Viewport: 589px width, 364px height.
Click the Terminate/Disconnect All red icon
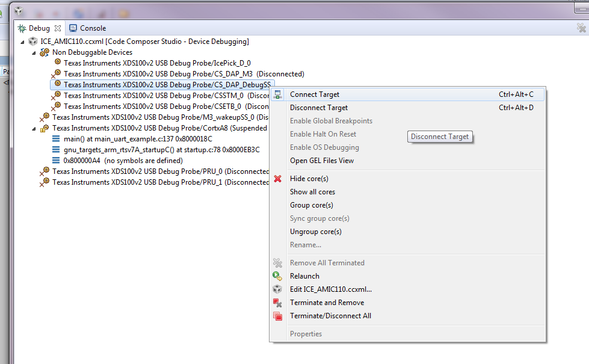tap(277, 316)
